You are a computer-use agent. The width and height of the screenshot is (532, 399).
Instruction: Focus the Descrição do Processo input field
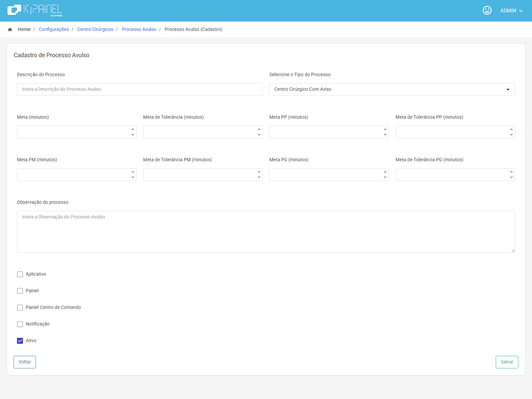(x=140, y=89)
